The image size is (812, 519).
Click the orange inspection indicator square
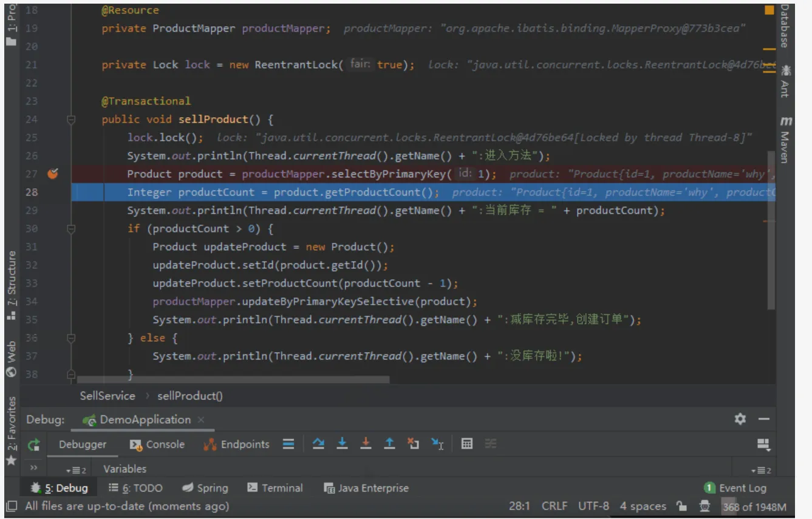[769, 10]
